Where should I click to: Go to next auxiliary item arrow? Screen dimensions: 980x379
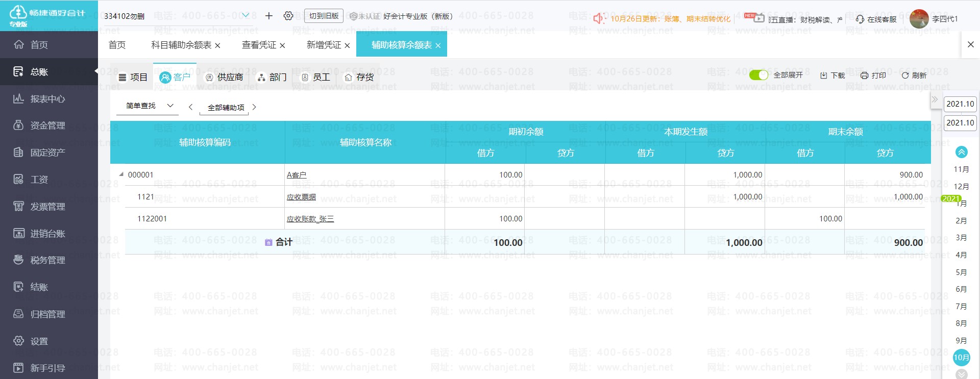[x=254, y=107]
